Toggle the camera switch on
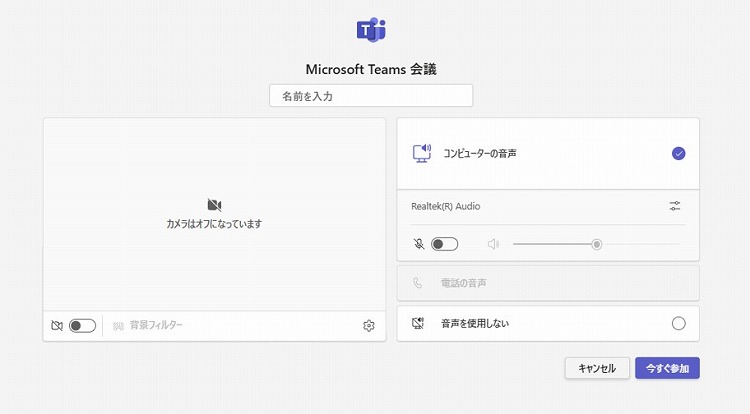The width and height of the screenshot is (750, 414). 82,326
